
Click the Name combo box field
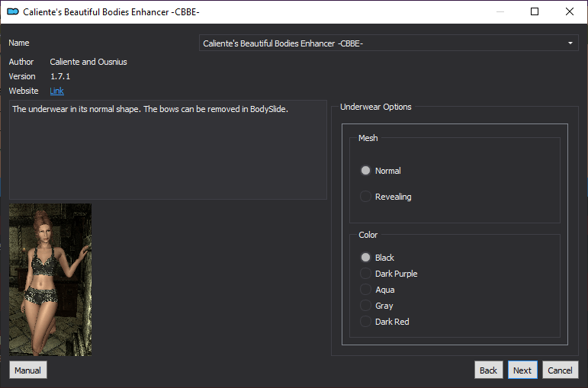coord(388,43)
